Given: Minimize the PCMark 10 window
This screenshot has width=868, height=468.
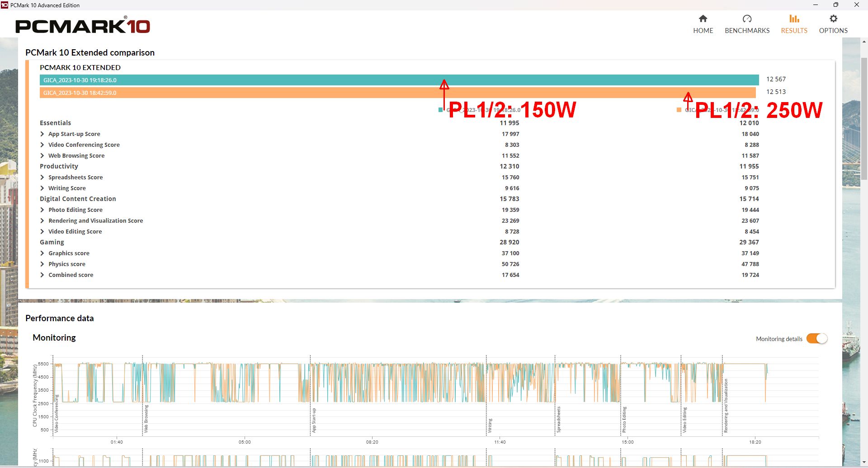Looking at the screenshot, I should coord(816,5).
